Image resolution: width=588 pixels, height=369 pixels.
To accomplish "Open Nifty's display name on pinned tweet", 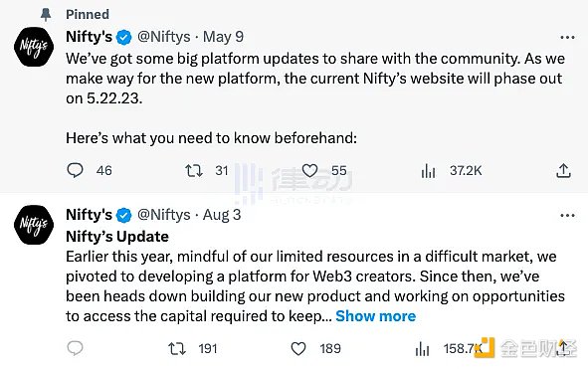I will pyautogui.click(x=89, y=37).
